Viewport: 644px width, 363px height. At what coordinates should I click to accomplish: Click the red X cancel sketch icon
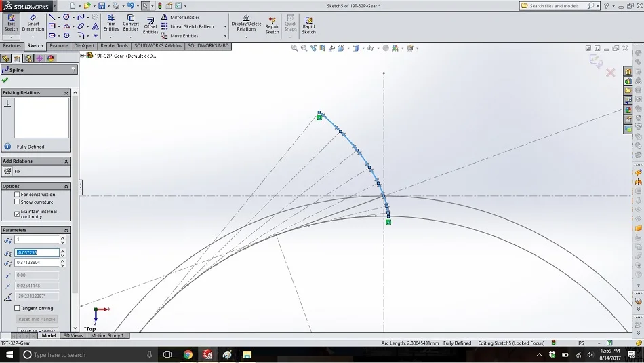[610, 73]
